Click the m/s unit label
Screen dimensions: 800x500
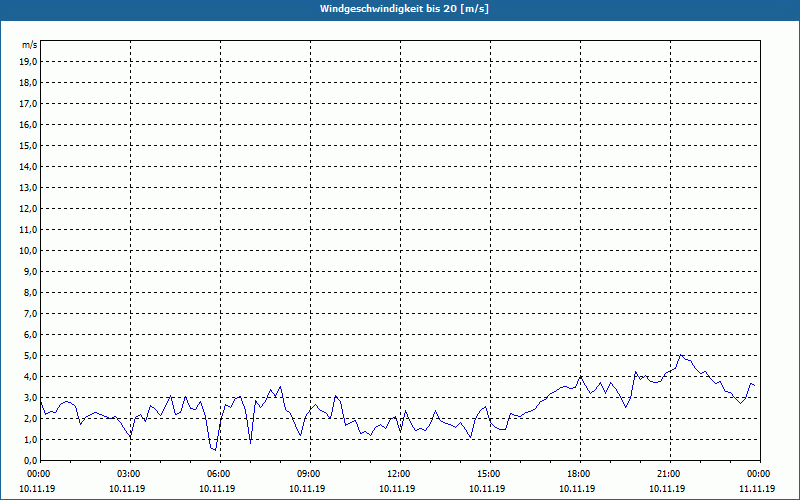pyautogui.click(x=30, y=45)
